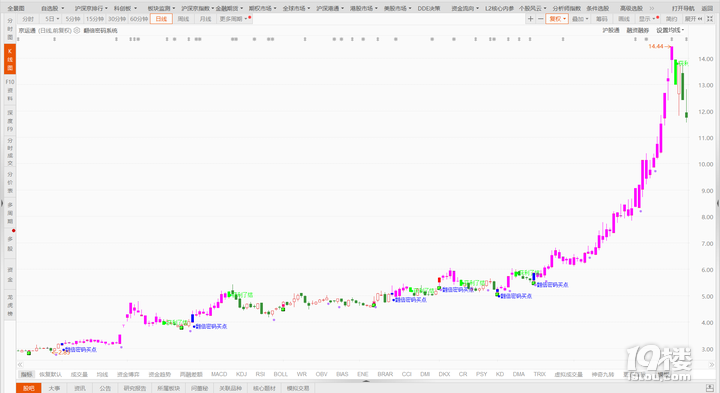This screenshot has height=393, width=720.
Task: Click the double-chevron more menu icon
Action: 652,8
